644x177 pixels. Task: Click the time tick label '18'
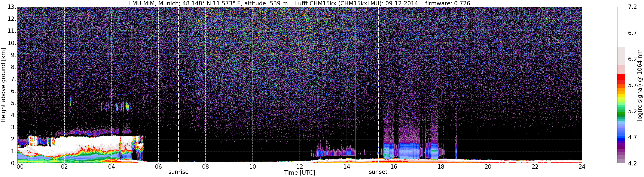click(441, 167)
